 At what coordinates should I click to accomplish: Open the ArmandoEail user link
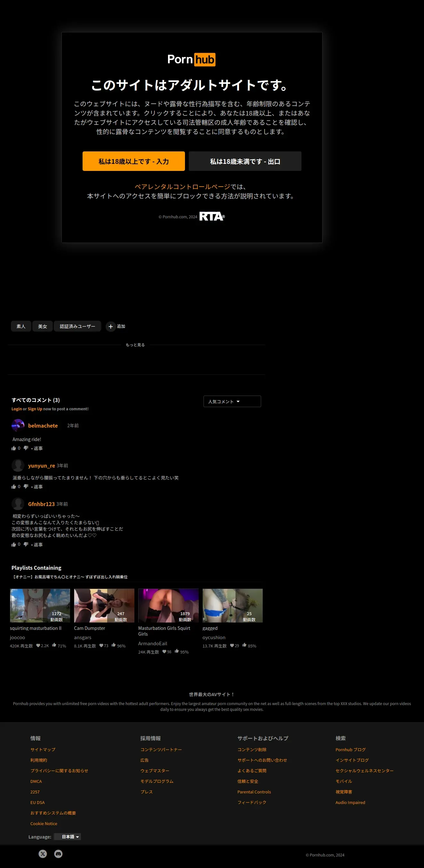(153, 644)
